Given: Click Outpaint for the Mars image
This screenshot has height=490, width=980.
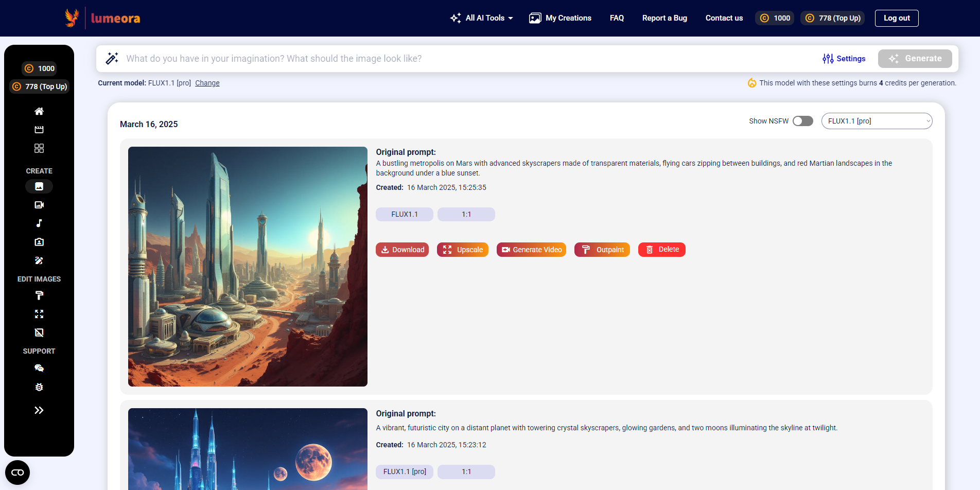Looking at the screenshot, I should pyautogui.click(x=602, y=250).
